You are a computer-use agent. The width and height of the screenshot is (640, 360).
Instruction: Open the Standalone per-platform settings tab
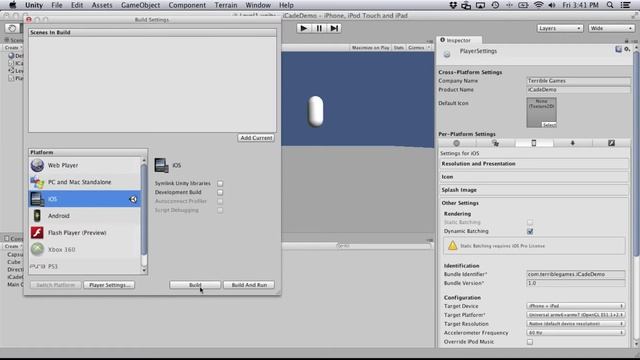point(495,143)
